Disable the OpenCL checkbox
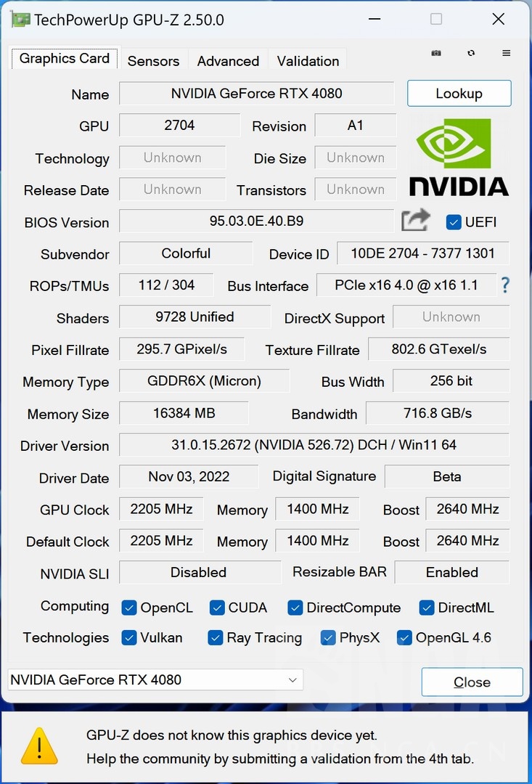Image resolution: width=532 pixels, height=784 pixels. click(x=129, y=608)
